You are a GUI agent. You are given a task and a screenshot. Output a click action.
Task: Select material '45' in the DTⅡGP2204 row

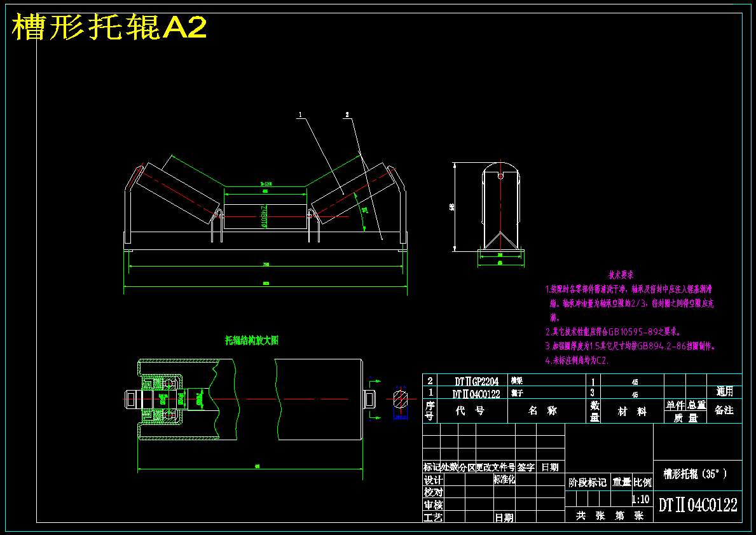pyautogui.click(x=635, y=382)
